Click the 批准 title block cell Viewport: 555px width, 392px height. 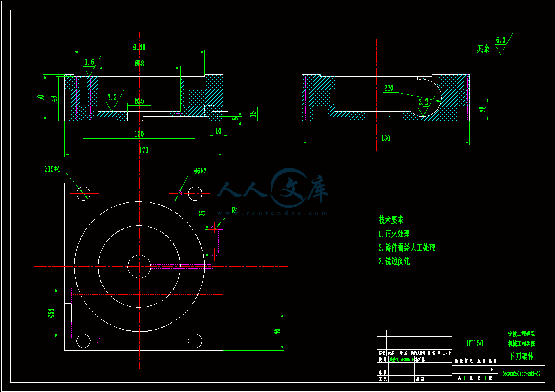tap(420, 379)
